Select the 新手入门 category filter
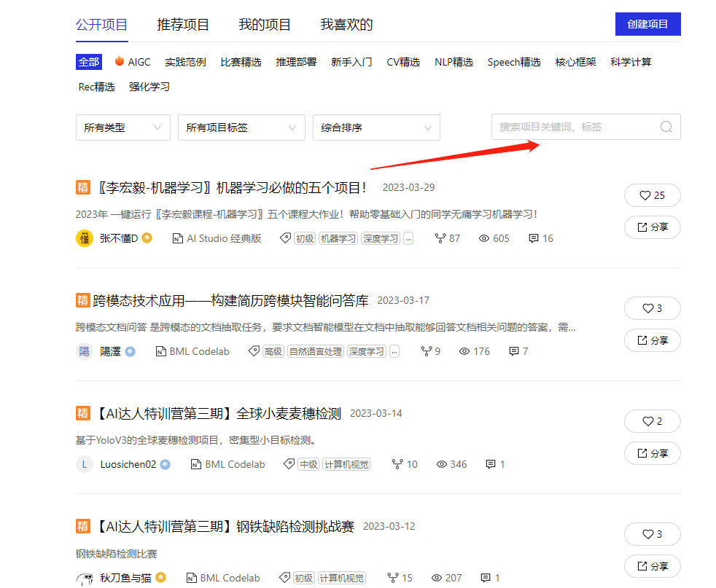Screen dimensions: 716x588 351,62
